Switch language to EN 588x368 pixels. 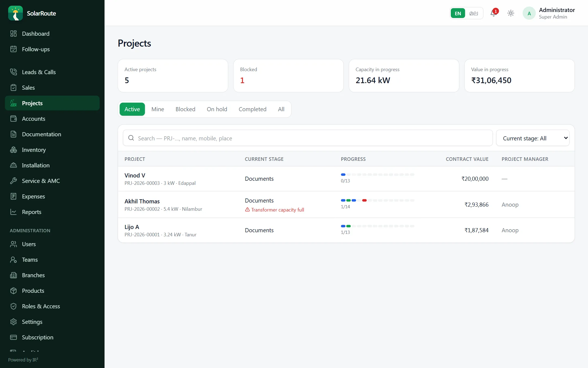pyautogui.click(x=458, y=13)
